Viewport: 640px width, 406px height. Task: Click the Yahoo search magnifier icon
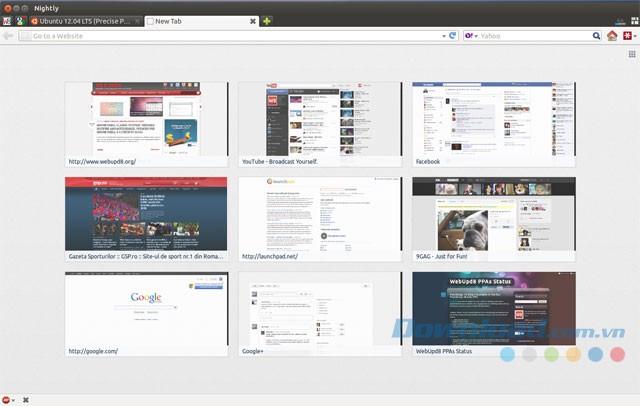pos(596,36)
